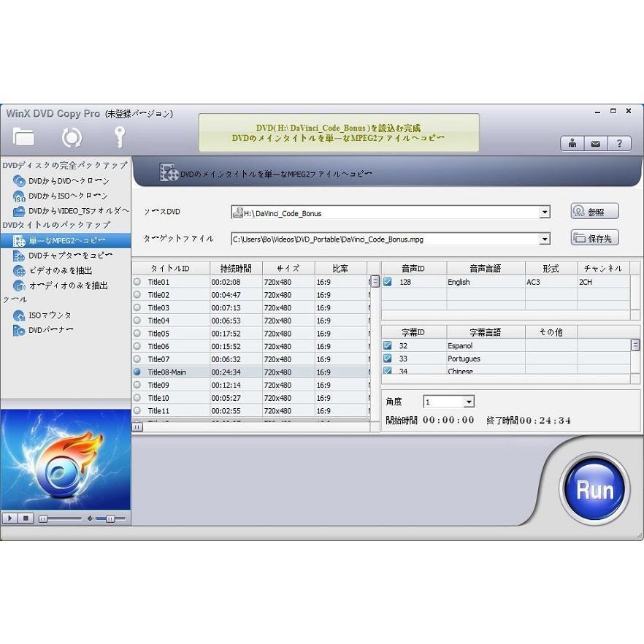Play the preview with the play button
644x644 pixels.
tap(10, 518)
